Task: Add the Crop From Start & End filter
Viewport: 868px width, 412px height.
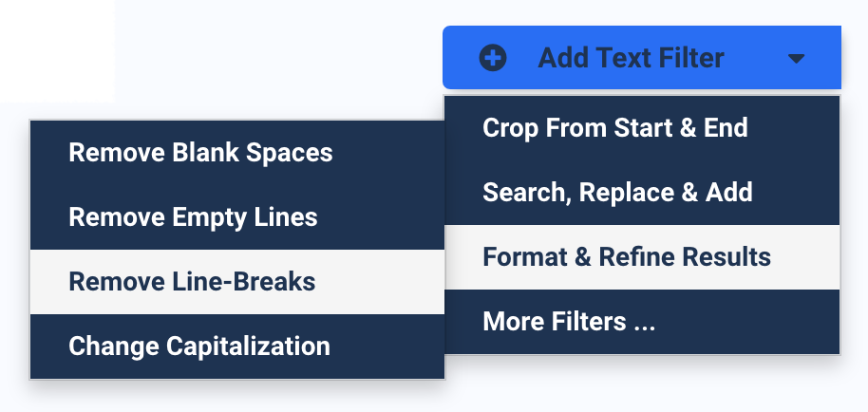Action: 614,127
